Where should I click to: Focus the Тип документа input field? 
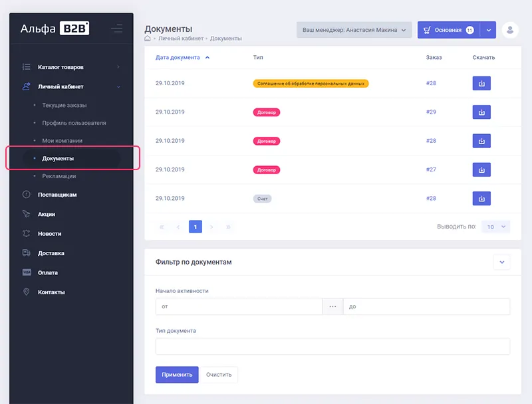[332, 346]
